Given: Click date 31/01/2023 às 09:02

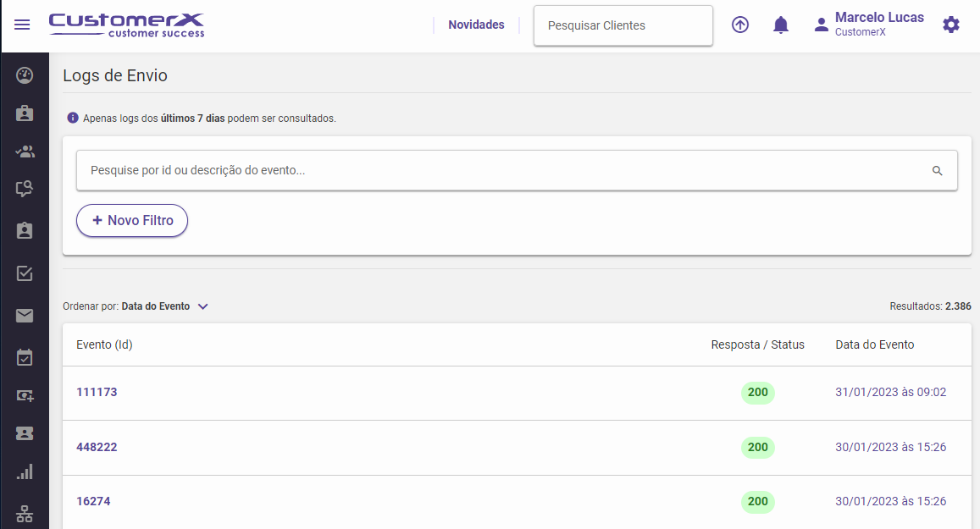Looking at the screenshot, I should coord(890,392).
